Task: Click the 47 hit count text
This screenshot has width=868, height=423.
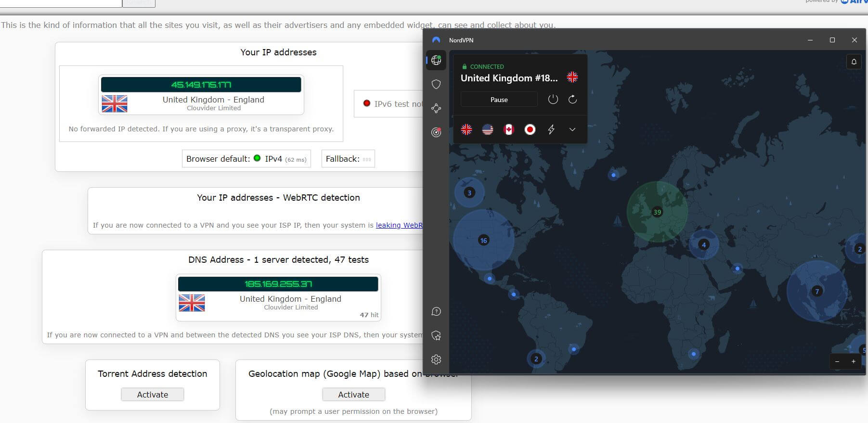Action: click(369, 315)
